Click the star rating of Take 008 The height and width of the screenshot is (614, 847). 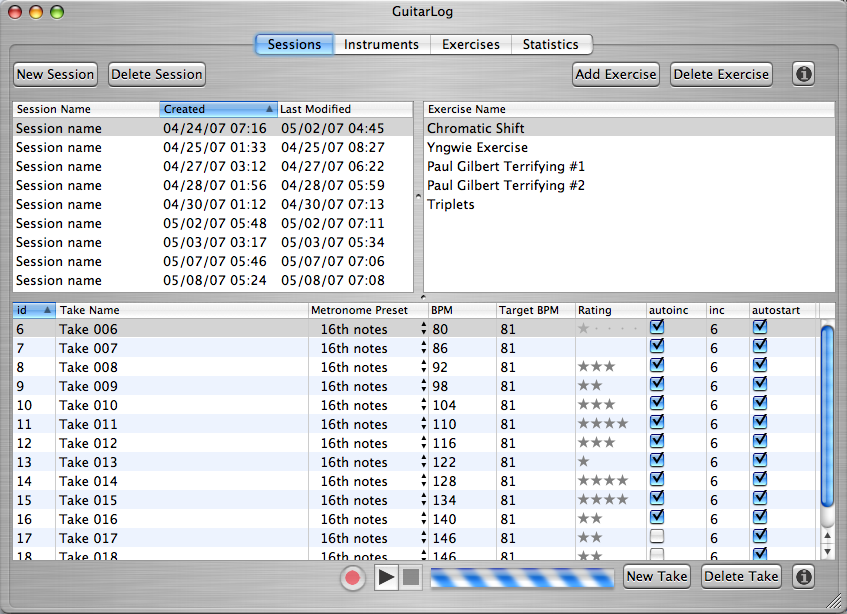coord(596,367)
